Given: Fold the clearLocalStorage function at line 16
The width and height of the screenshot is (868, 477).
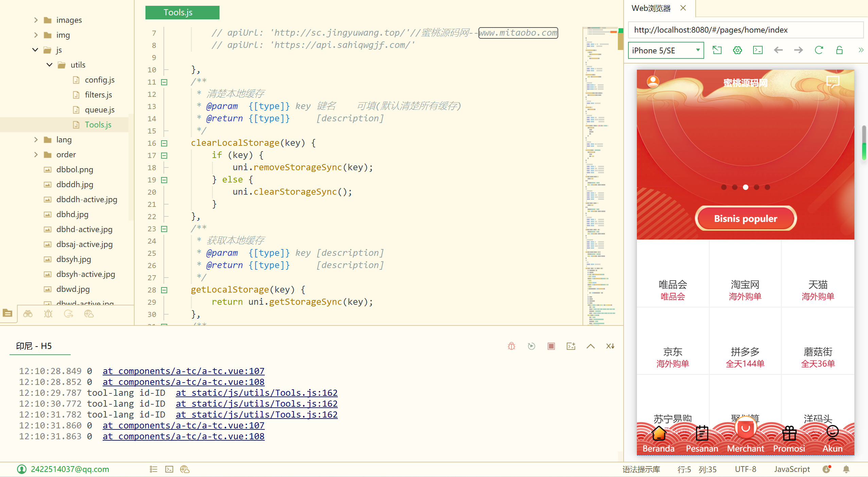Looking at the screenshot, I should 164,143.
